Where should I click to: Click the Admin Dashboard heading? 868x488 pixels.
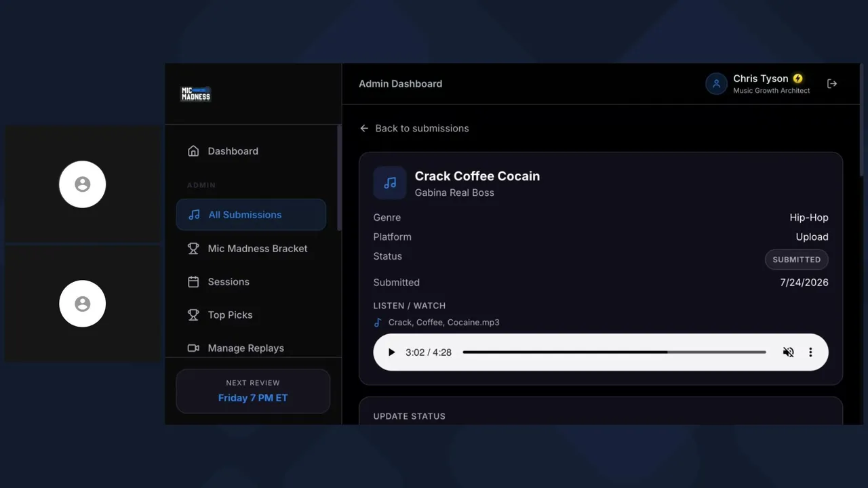401,84
